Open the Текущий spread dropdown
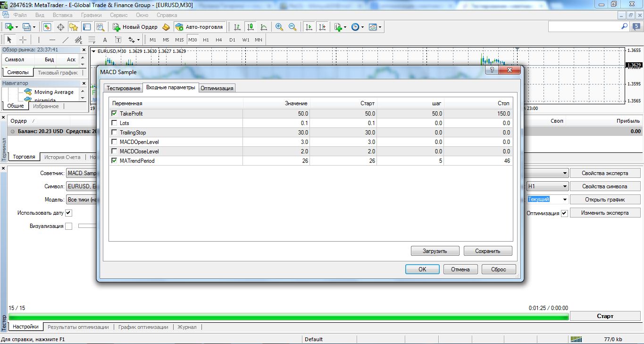 tap(547, 200)
